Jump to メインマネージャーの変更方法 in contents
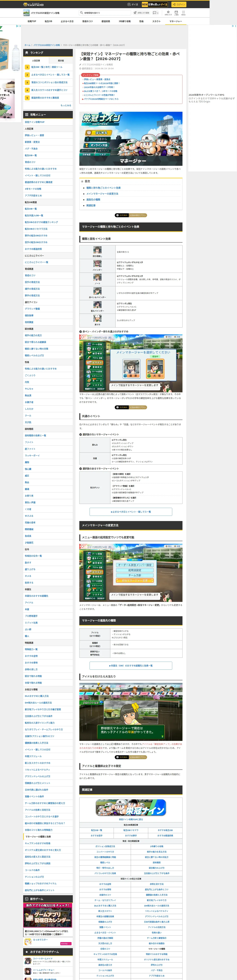This screenshot has height=980, width=237. click(102, 194)
